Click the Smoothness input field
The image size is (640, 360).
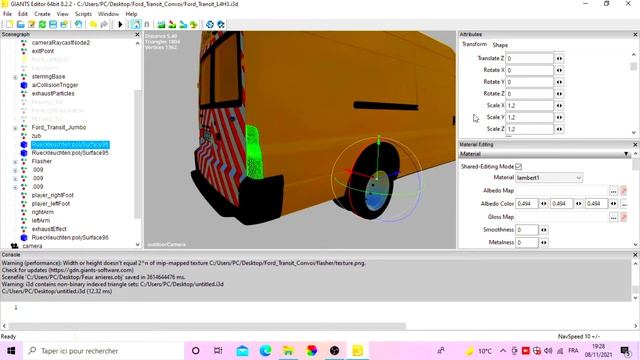pos(527,230)
